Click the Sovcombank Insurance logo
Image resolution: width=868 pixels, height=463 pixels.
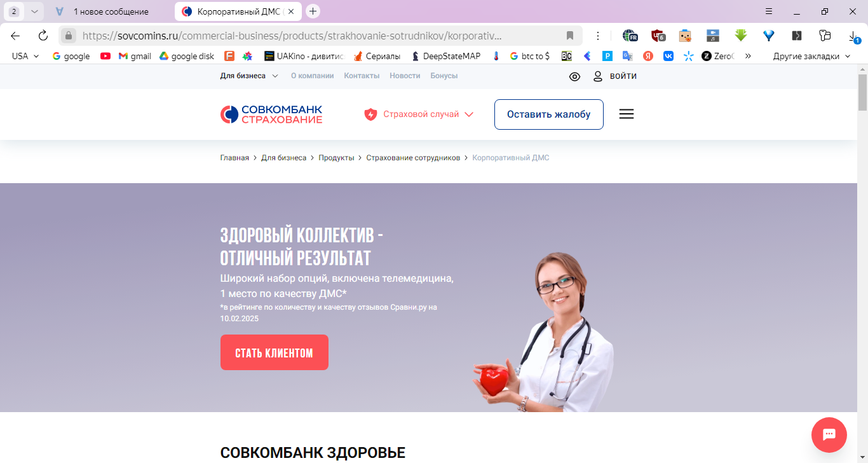(271, 114)
